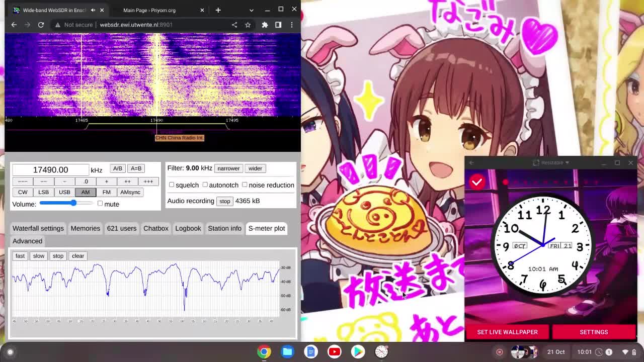This screenshot has height=362, width=644.
Task: Open a new browser tab
Action: [218, 10]
